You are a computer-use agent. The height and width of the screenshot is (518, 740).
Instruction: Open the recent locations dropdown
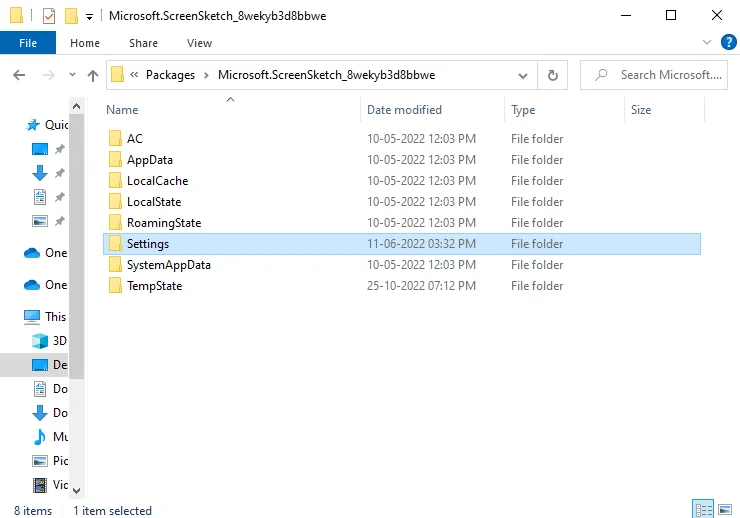point(72,75)
